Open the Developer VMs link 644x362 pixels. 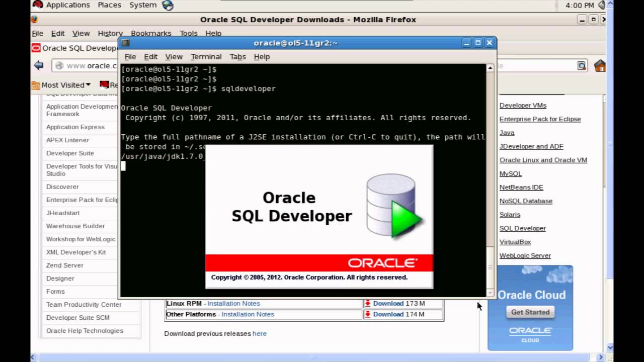point(523,106)
